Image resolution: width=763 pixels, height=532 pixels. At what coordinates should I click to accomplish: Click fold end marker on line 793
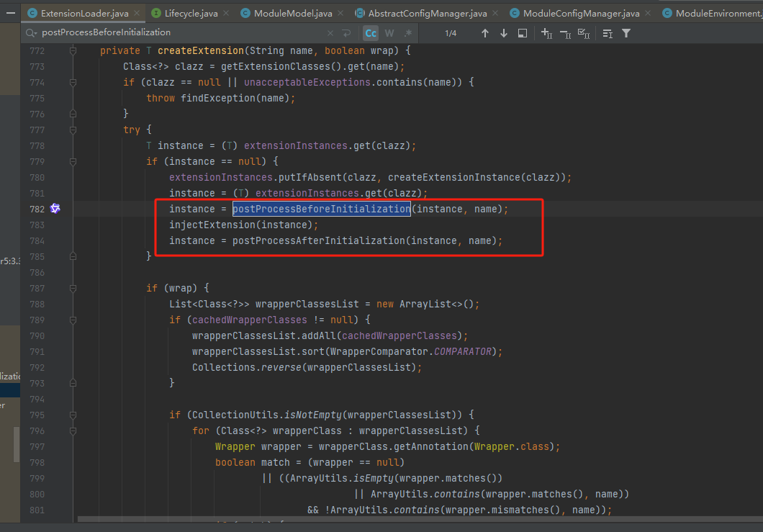[73, 383]
